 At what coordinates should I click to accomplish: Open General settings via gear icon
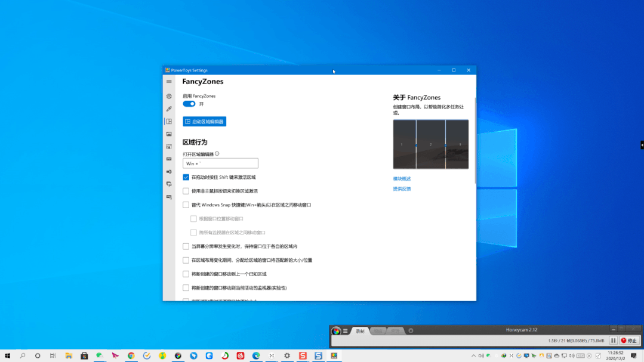[x=169, y=96]
